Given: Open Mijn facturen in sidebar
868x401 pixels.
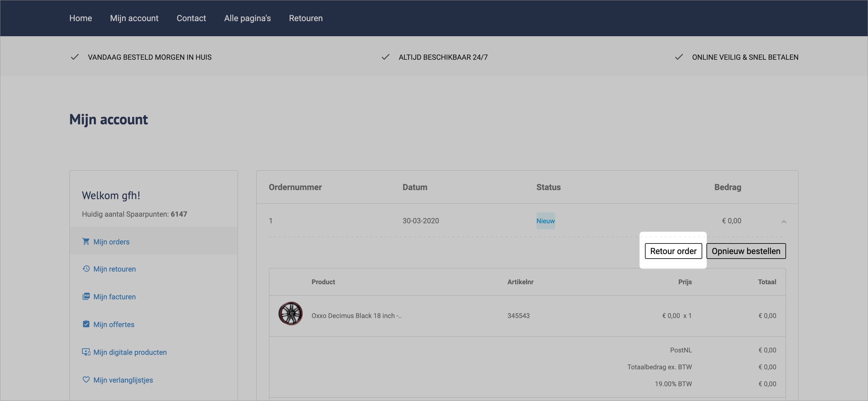Looking at the screenshot, I should pyautogui.click(x=115, y=297).
